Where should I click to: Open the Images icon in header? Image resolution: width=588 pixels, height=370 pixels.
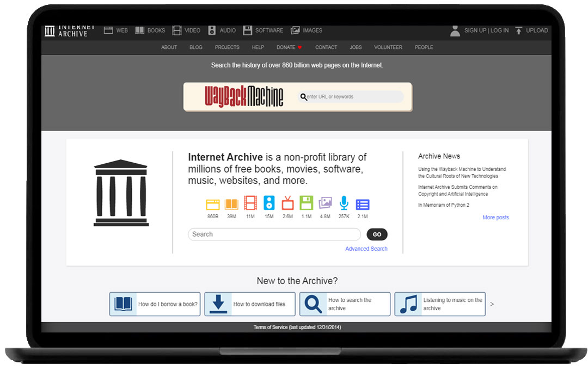(x=295, y=30)
